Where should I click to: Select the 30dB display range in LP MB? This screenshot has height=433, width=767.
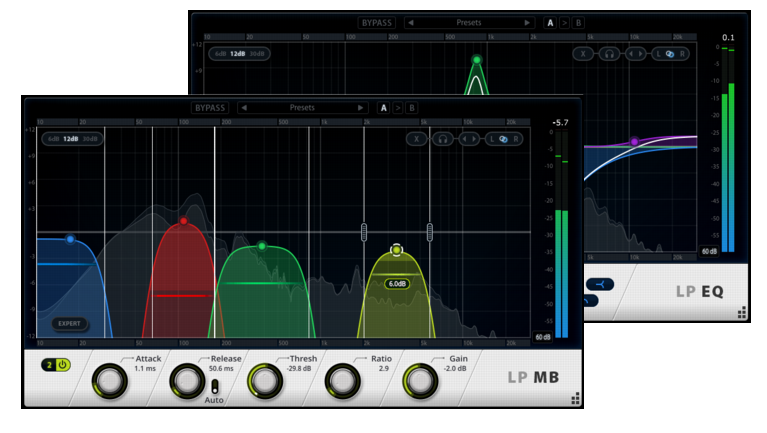(89, 139)
